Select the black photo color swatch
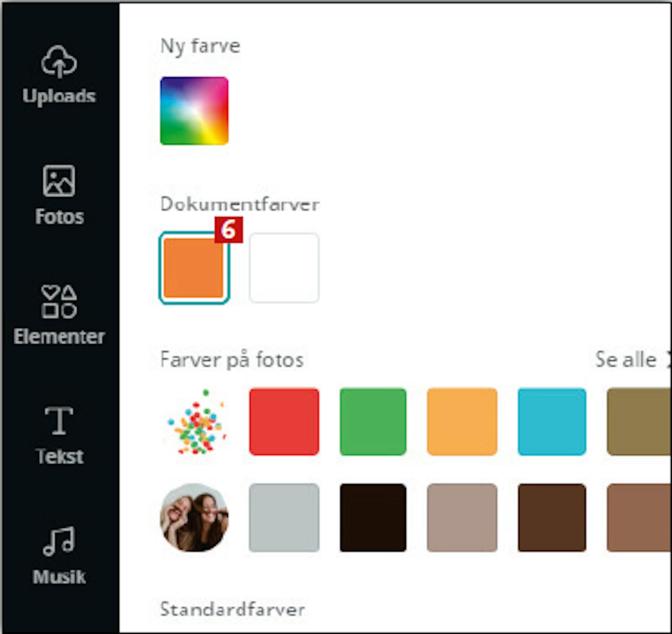Screen dimensions: 672x634 [x=373, y=518]
